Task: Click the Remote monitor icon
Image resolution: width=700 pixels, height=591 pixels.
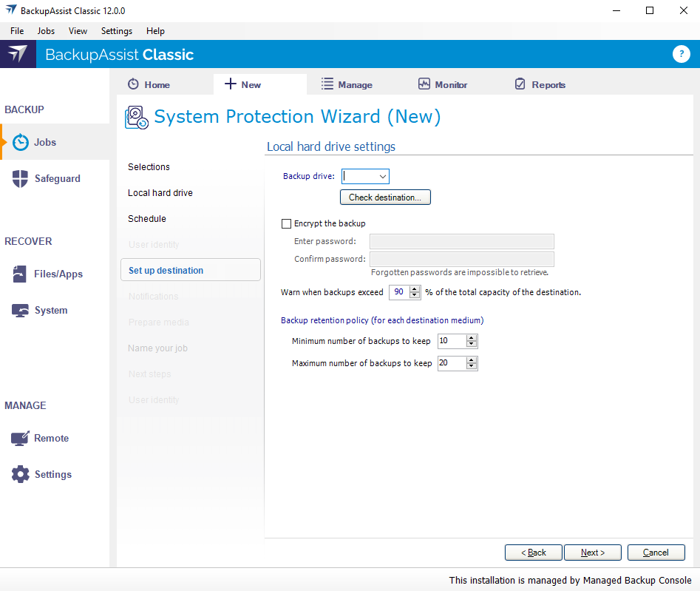Action: click(x=20, y=438)
